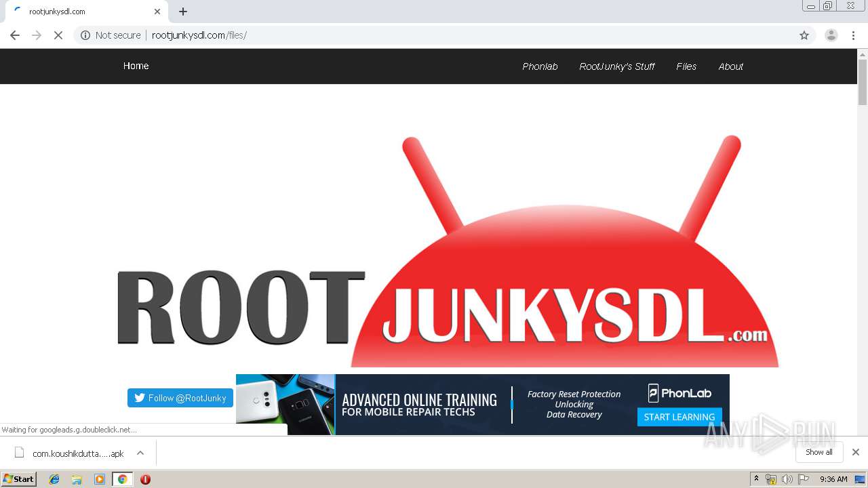
Task: Open the Action Center flag icon
Action: 804,479
